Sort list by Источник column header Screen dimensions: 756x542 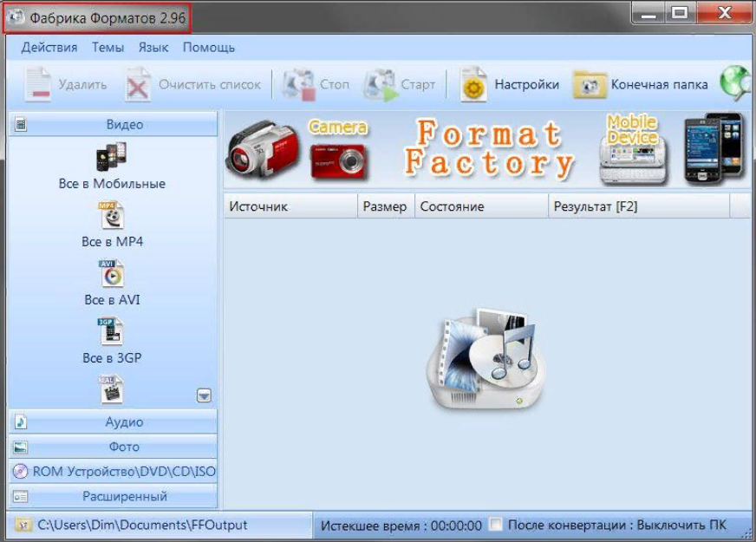pos(258,206)
